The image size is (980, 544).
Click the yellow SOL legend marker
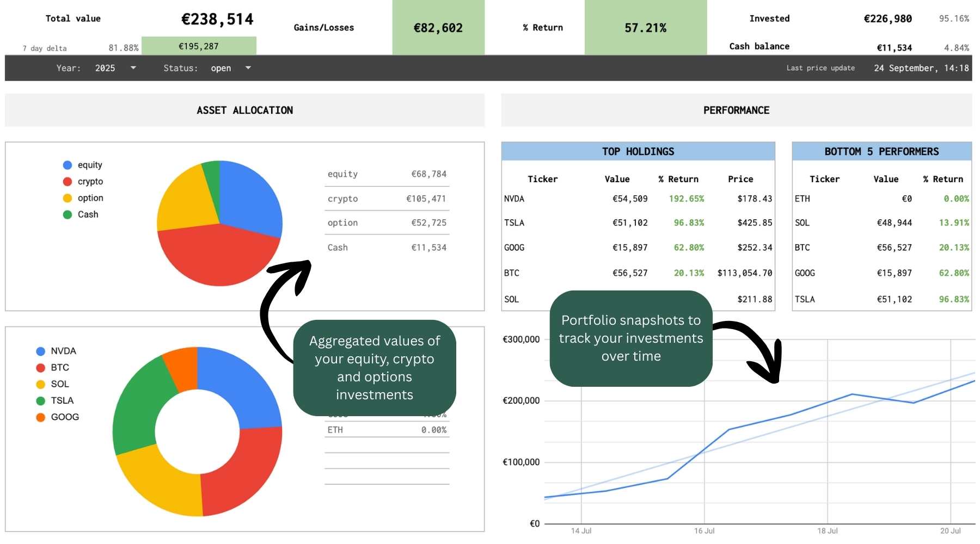tap(40, 385)
